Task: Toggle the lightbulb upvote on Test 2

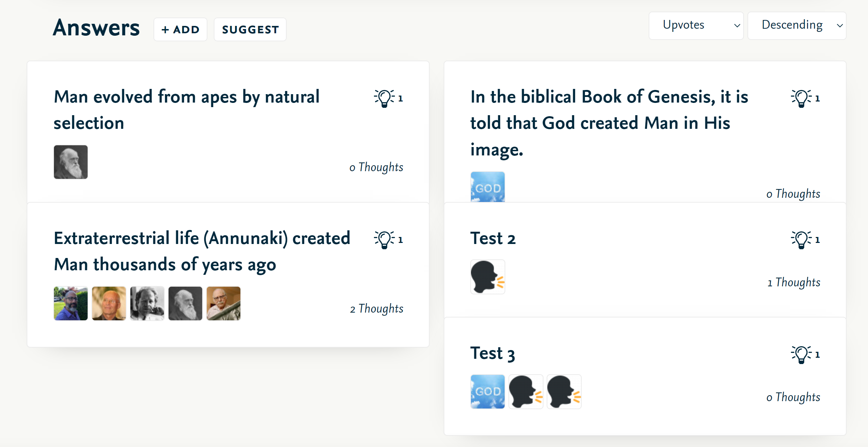Action: pyautogui.click(x=801, y=240)
